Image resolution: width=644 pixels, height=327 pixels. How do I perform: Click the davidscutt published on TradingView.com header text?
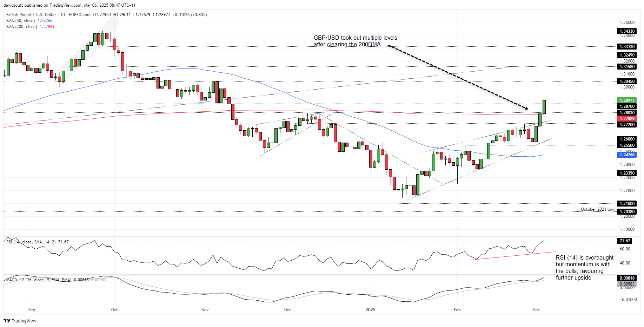(69, 5)
